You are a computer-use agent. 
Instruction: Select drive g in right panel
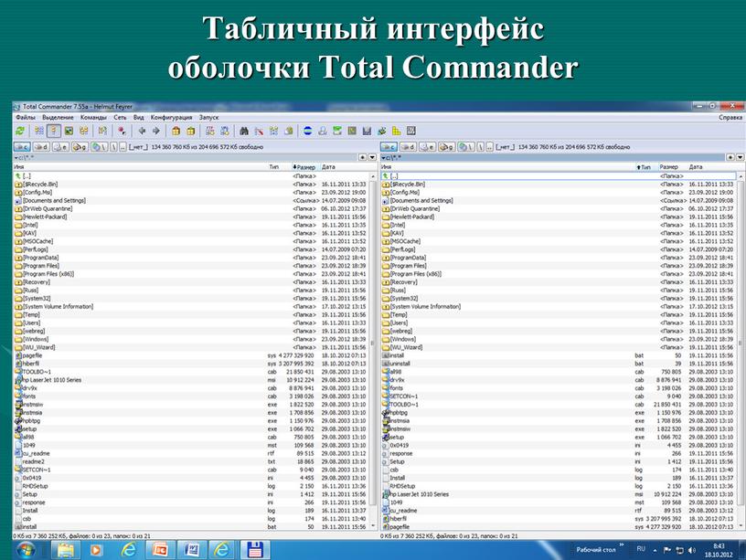pos(446,147)
